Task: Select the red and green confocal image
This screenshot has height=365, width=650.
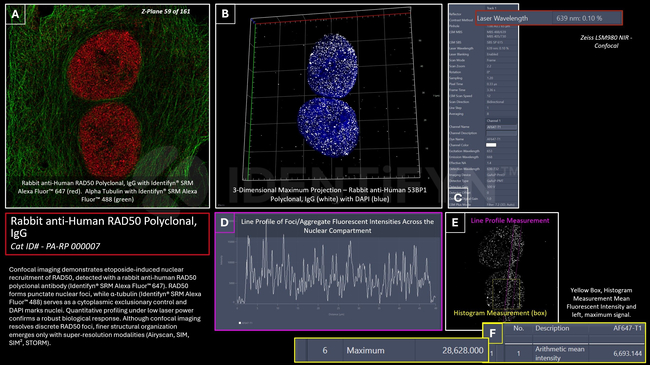Action: pos(107,106)
